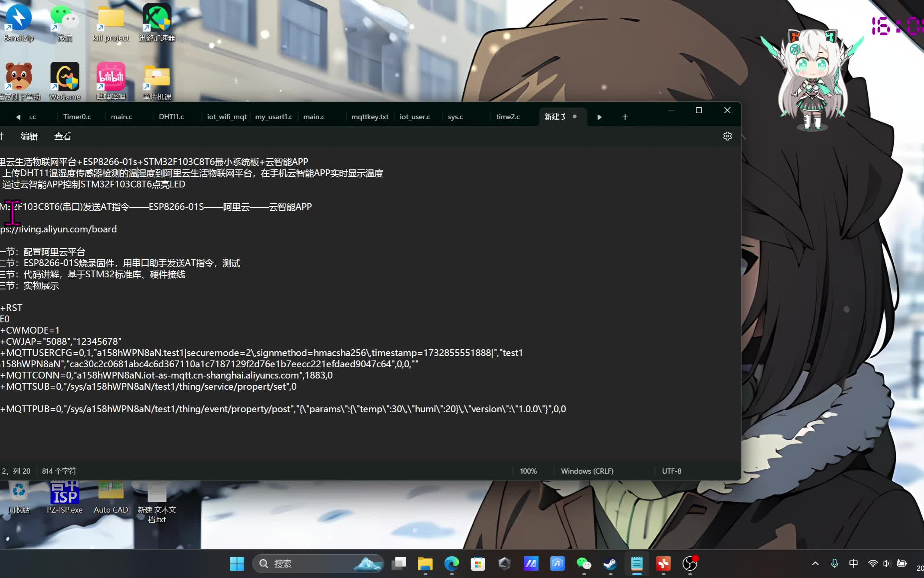Click the +CWJAP="5088" line
The height and width of the screenshot is (578, 924).
click(x=61, y=342)
